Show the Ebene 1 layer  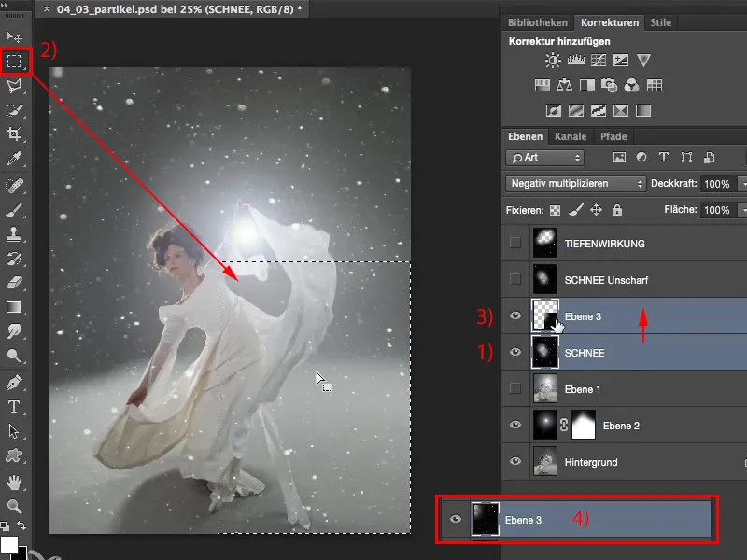pos(515,388)
